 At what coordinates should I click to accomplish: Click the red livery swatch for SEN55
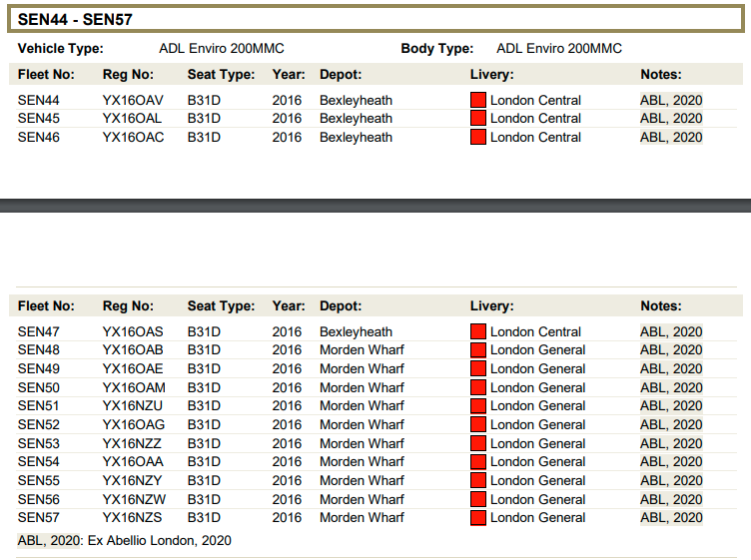(x=477, y=481)
